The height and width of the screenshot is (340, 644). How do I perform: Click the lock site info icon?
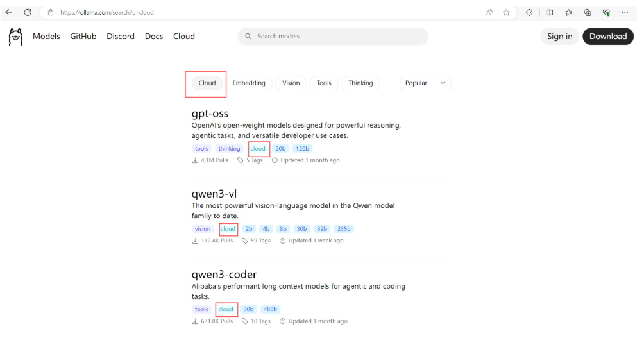click(51, 12)
